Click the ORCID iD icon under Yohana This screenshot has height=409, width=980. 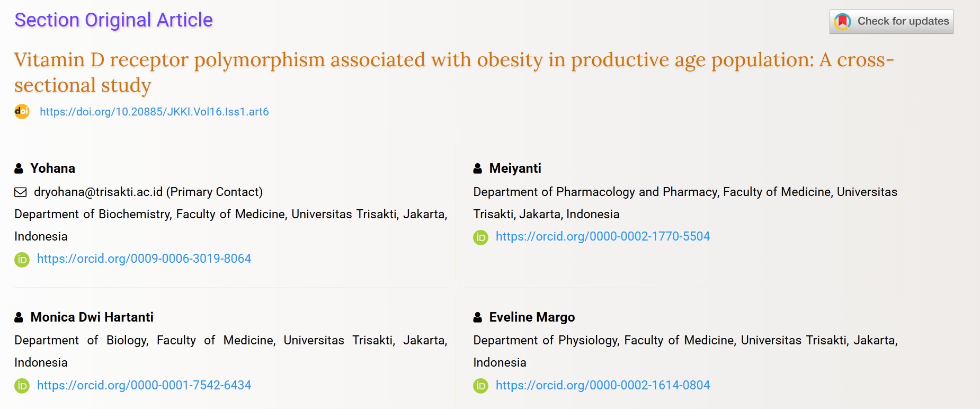tap(22, 260)
